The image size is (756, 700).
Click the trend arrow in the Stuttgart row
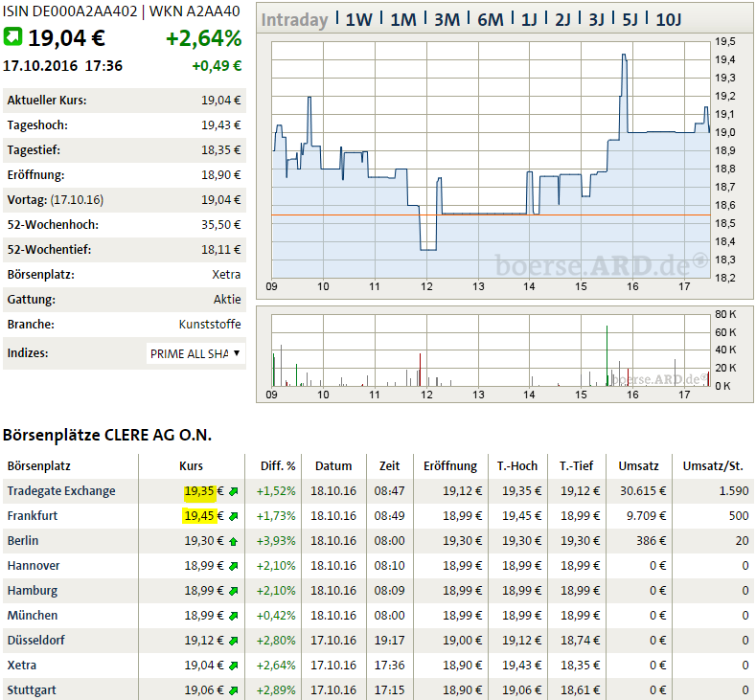(233, 690)
